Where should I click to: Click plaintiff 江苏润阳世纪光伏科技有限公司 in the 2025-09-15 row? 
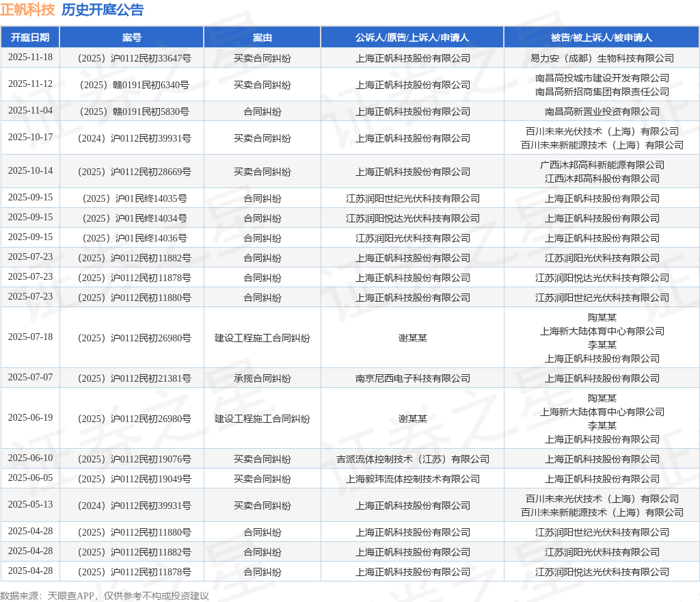click(x=412, y=198)
